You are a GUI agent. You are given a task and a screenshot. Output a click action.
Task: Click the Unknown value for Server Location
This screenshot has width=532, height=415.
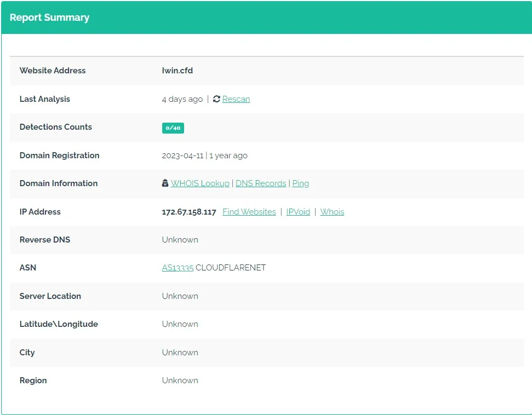pos(180,296)
